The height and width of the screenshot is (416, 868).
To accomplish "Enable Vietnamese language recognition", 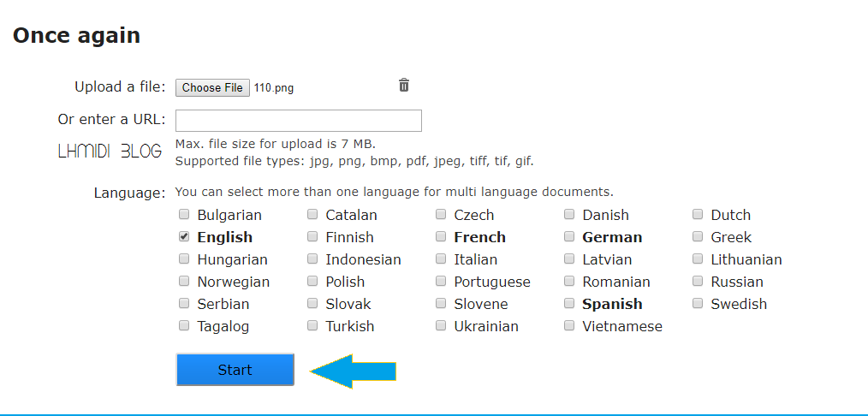I will pos(569,325).
